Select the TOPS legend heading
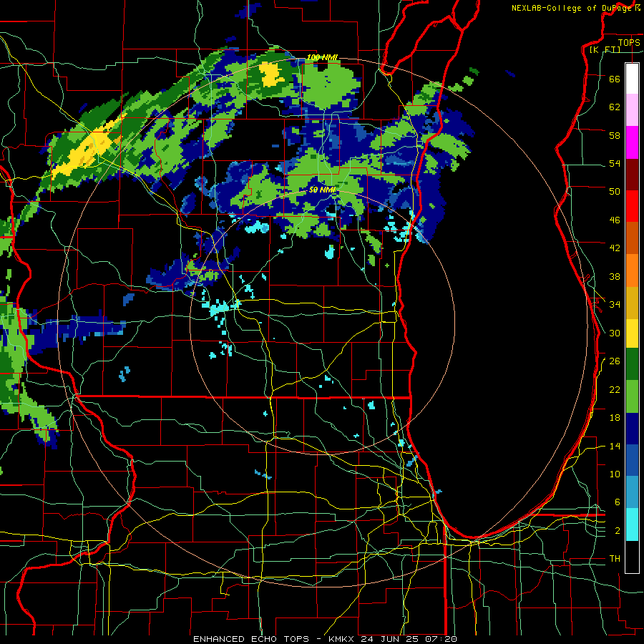This screenshot has width=644, height=644. pyautogui.click(x=629, y=42)
